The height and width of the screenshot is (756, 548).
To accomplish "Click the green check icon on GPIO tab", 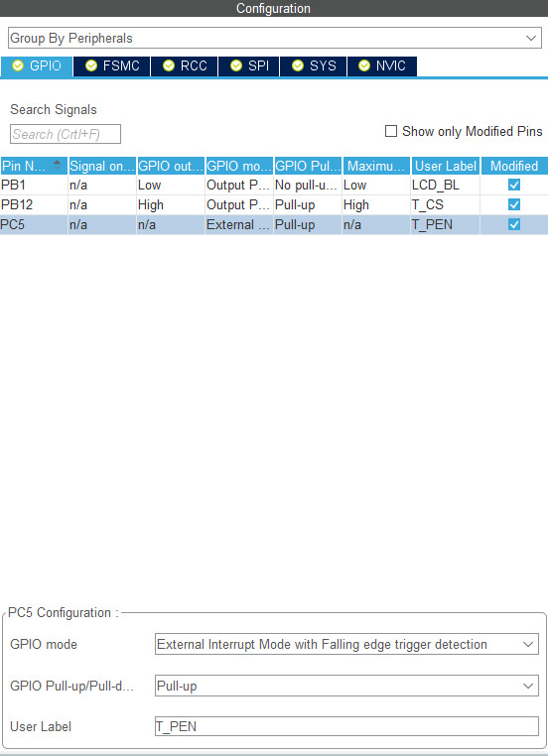I will point(18,65).
